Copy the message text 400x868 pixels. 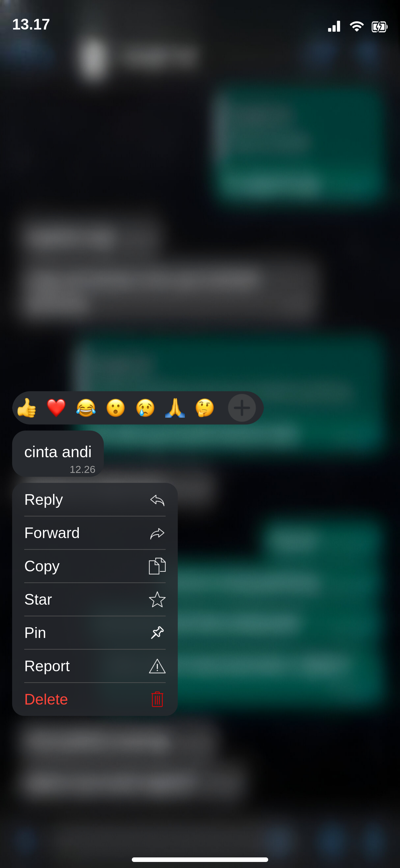(x=95, y=566)
